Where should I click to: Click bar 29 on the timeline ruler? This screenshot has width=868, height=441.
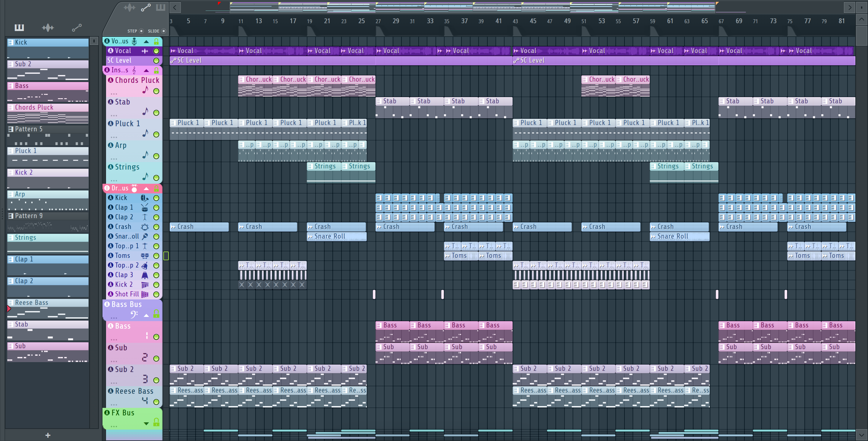tap(396, 21)
